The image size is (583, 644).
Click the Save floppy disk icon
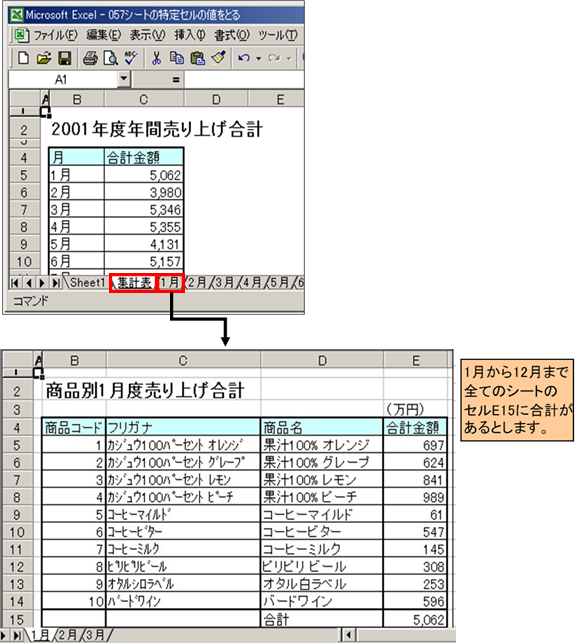(65, 58)
